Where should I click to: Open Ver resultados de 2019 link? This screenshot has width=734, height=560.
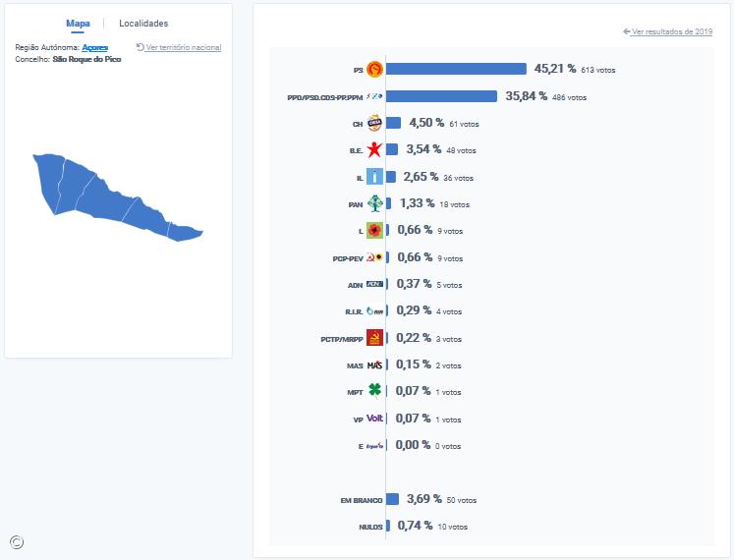(671, 31)
